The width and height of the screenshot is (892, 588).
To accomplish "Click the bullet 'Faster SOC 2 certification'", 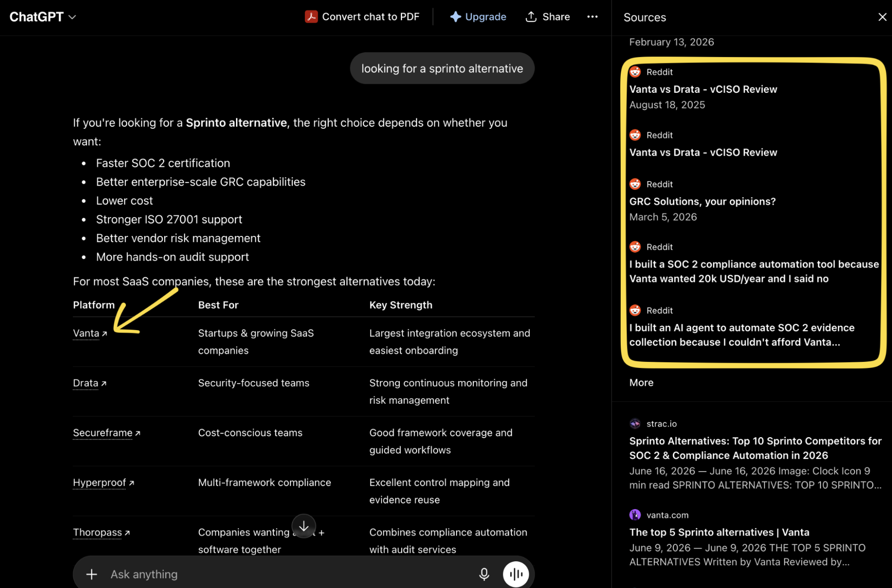I will 163,163.
